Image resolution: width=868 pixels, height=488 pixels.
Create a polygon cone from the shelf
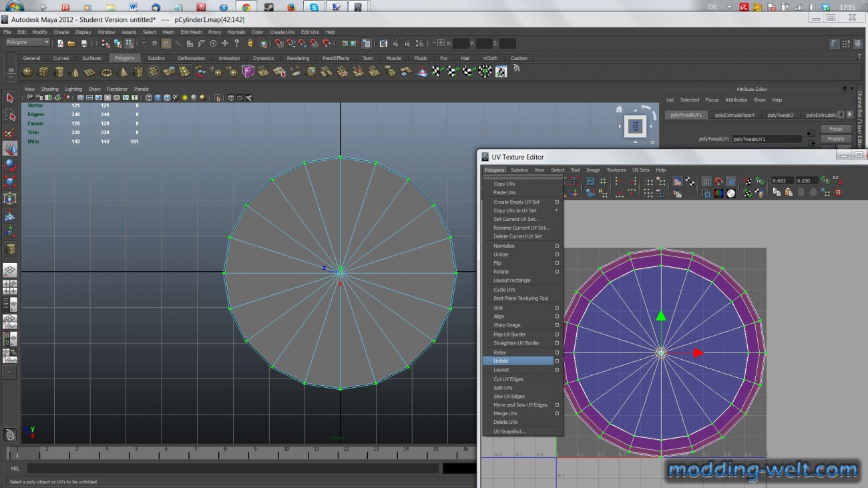click(x=74, y=71)
